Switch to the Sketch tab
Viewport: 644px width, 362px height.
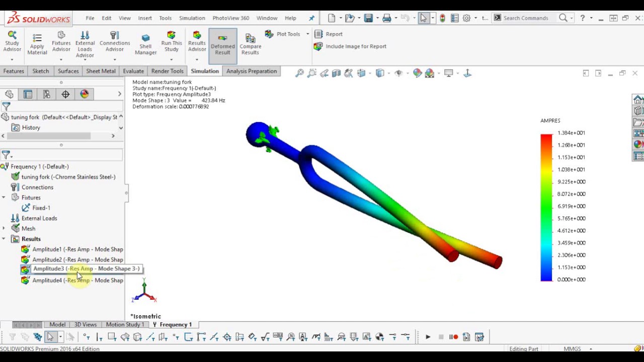(x=41, y=71)
